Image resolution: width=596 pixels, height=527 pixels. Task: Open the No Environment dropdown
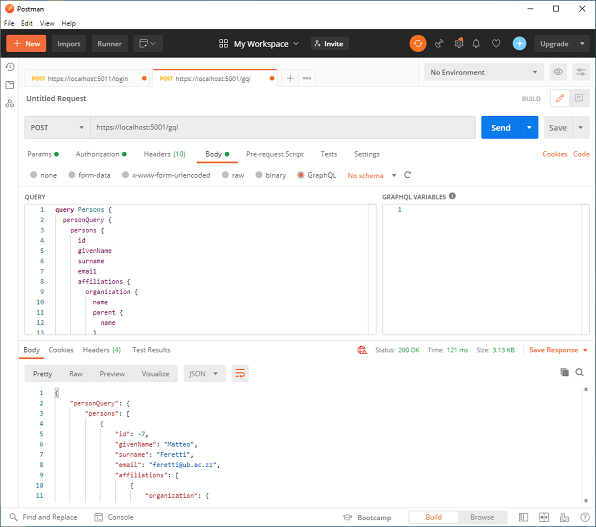click(484, 72)
